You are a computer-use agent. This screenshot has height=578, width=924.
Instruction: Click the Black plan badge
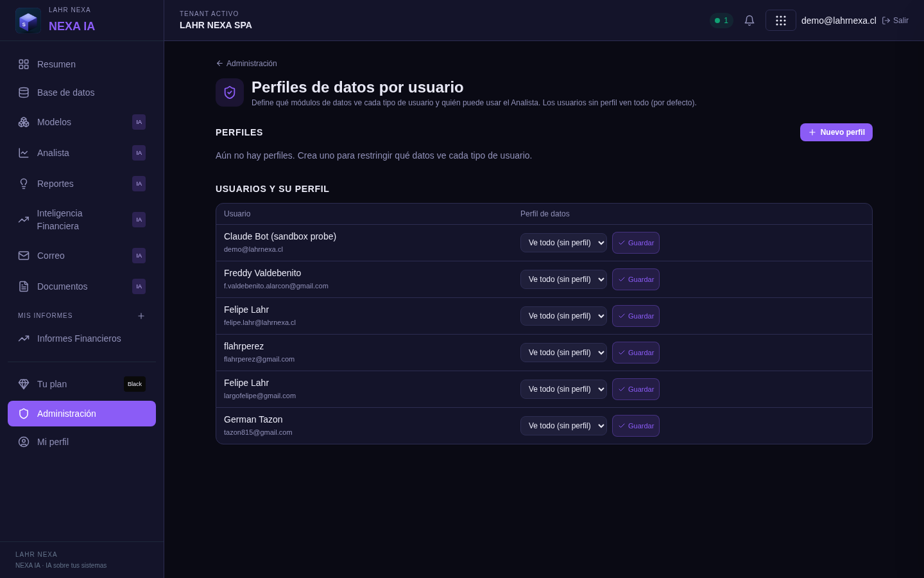coord(135,384)
